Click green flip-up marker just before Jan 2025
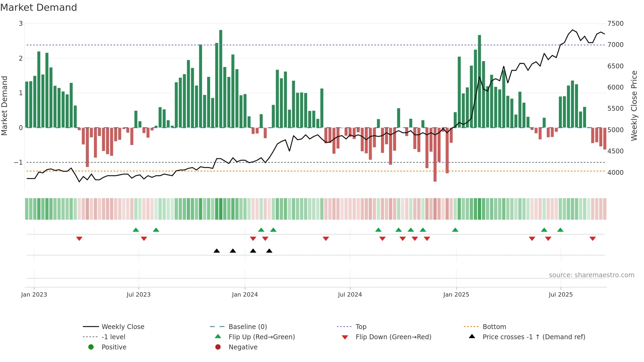 [x=455, y=230]
